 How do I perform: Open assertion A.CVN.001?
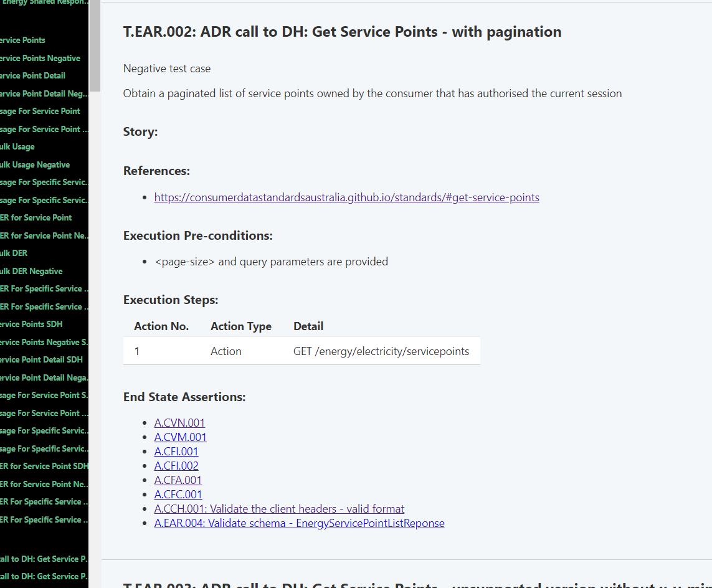[x=179, y=422]
